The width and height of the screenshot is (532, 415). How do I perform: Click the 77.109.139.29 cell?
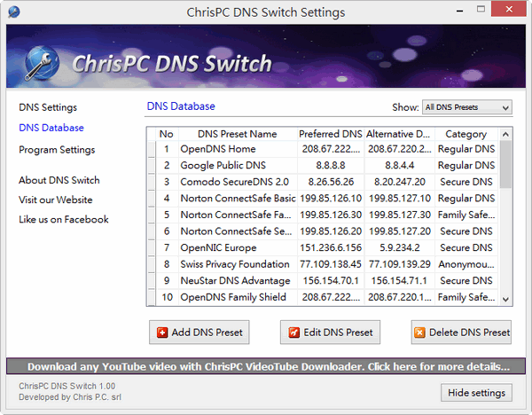[399, 264]
